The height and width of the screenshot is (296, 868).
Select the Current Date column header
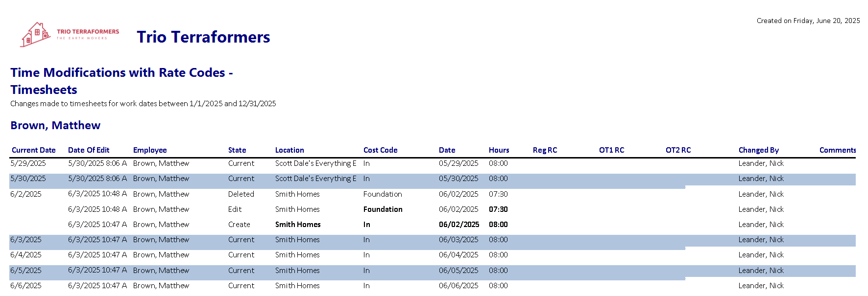coord(33,150)
